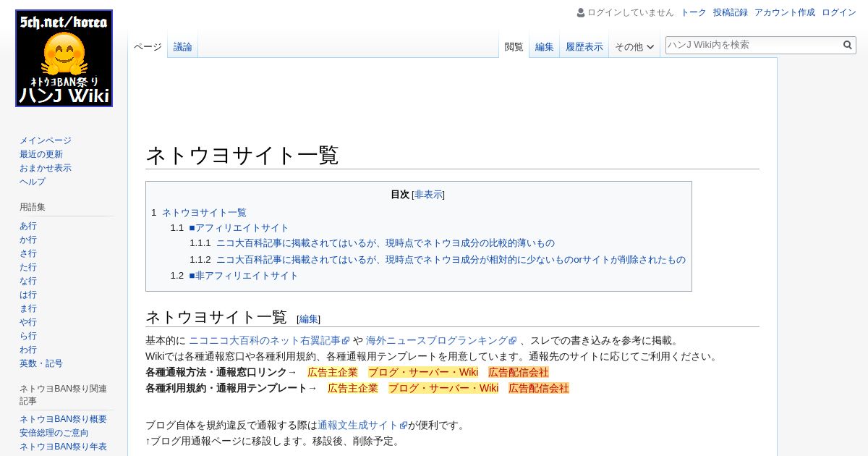
Task: Click ブログ・サーバー・Wiki in 通報窓口リンク row
Action: point(423,372)
